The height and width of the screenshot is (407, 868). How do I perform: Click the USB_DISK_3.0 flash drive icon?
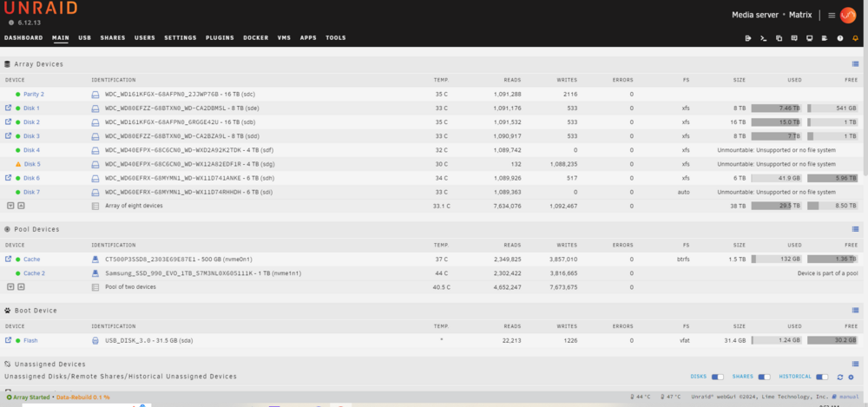[95, 340]
